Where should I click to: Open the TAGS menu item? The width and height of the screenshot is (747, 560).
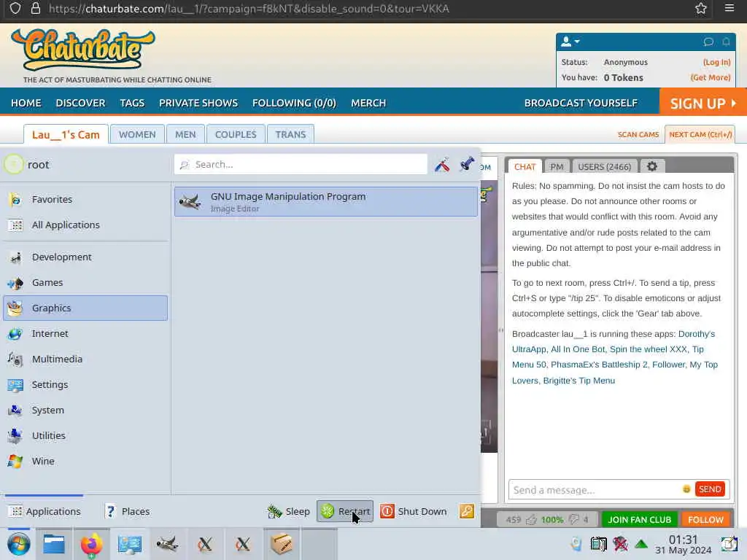point(132,103)
